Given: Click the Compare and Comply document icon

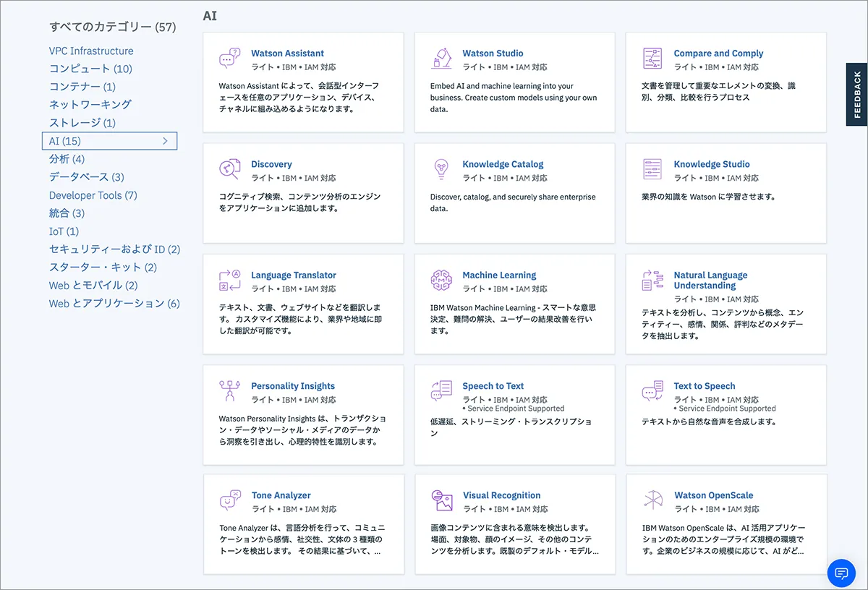Looking at the screenshot, I should [652, 59].
